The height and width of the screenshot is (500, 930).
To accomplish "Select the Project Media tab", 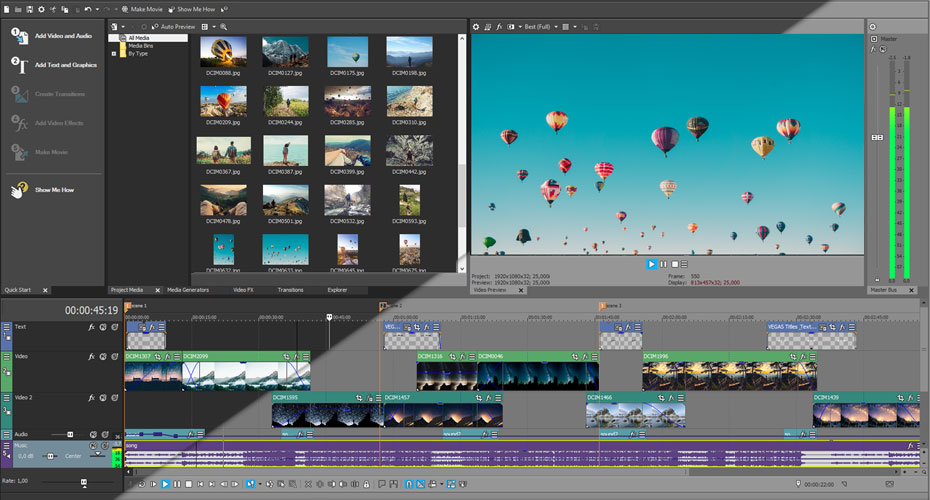I will pos(127,290).
